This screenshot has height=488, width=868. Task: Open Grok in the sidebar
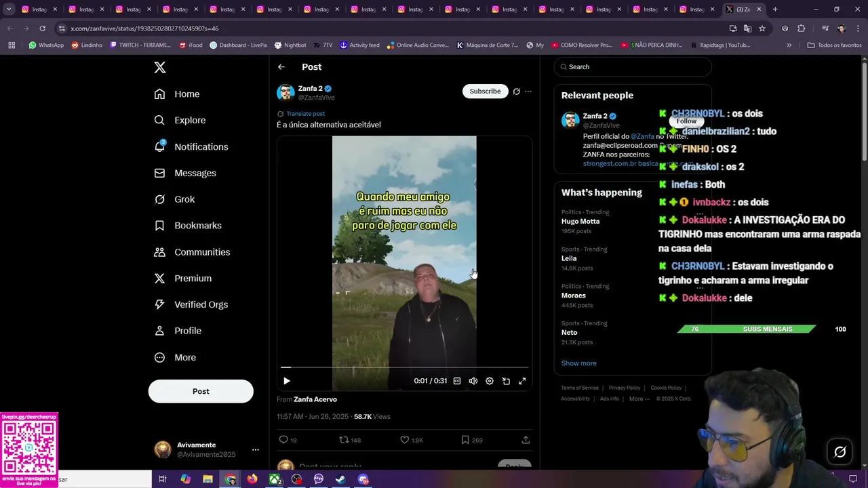tap(174, 199)
